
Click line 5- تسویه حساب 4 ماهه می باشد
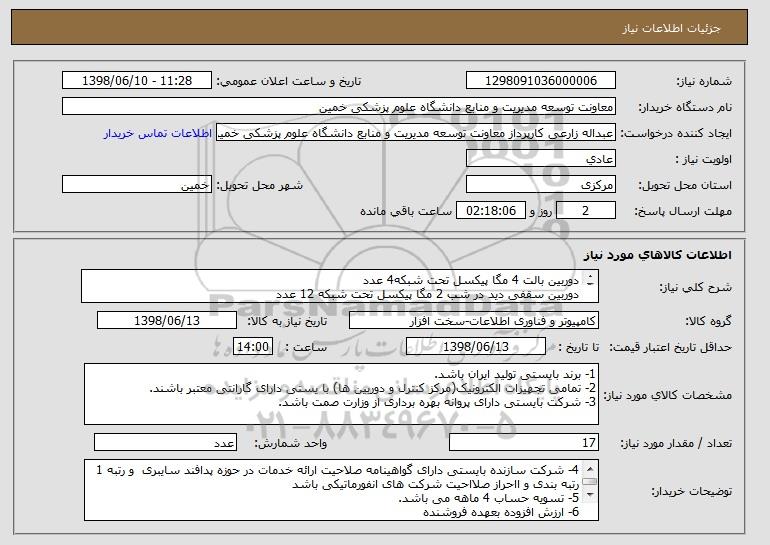coord(489,498)
